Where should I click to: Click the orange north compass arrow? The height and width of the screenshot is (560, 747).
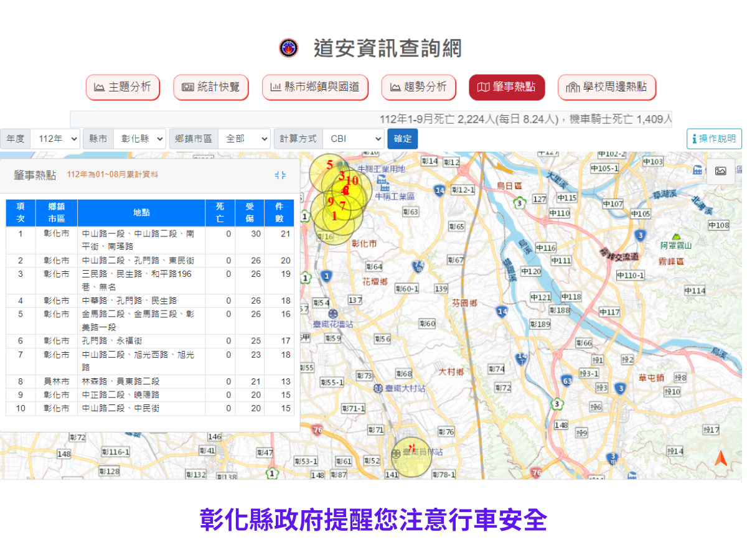coord(720,459)
